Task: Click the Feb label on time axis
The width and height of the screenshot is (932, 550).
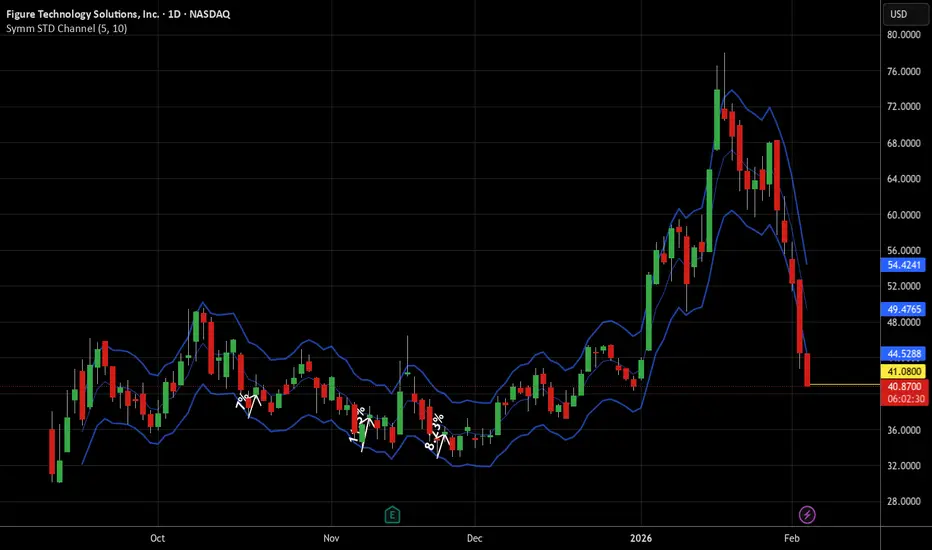Action: [792, 538]
